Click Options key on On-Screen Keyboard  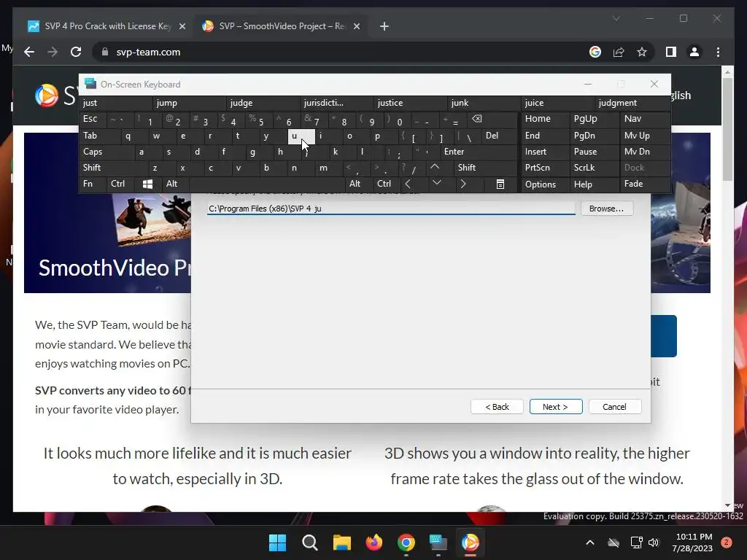545,184
